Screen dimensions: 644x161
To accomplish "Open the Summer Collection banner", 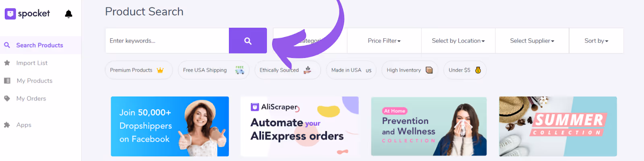I will (558, 126).
